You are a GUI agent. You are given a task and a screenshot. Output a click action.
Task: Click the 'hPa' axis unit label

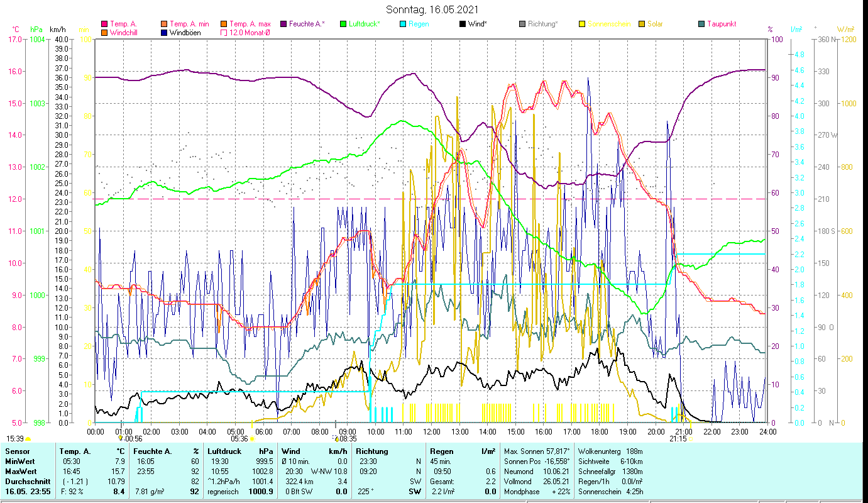[x=36, y=30]
